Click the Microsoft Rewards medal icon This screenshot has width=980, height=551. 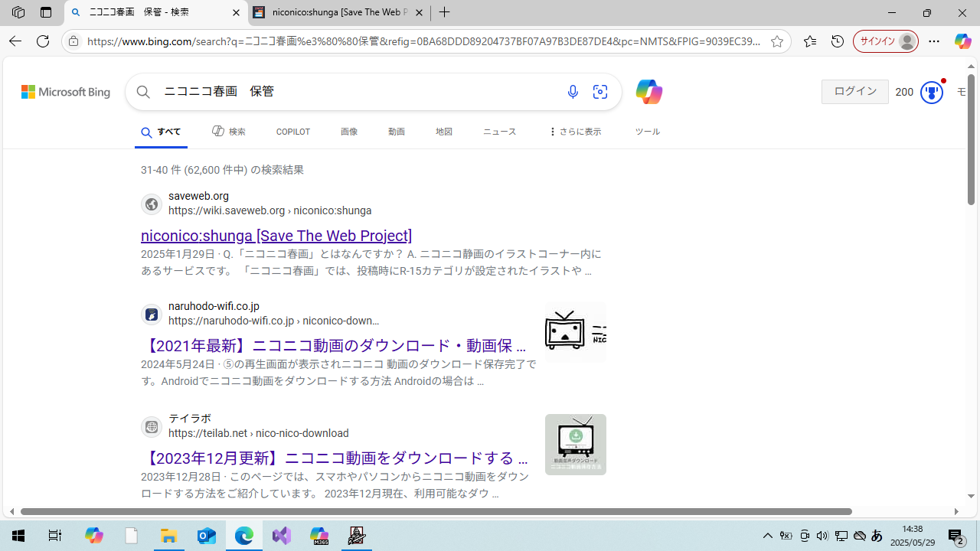point(931,92)
